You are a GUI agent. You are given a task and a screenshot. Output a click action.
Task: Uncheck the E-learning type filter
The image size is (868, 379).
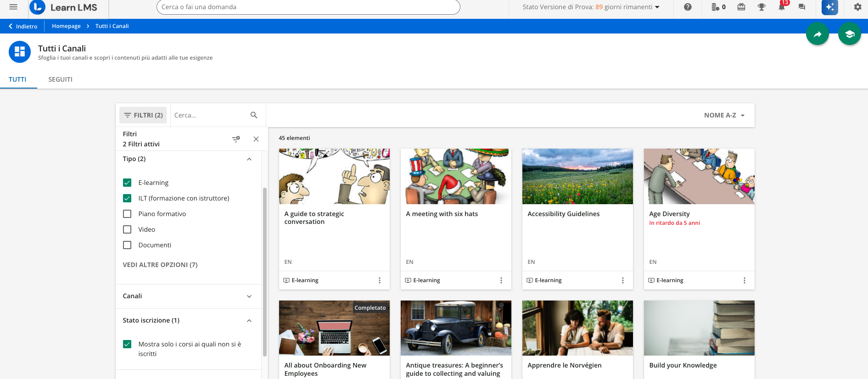pos(127,183)
